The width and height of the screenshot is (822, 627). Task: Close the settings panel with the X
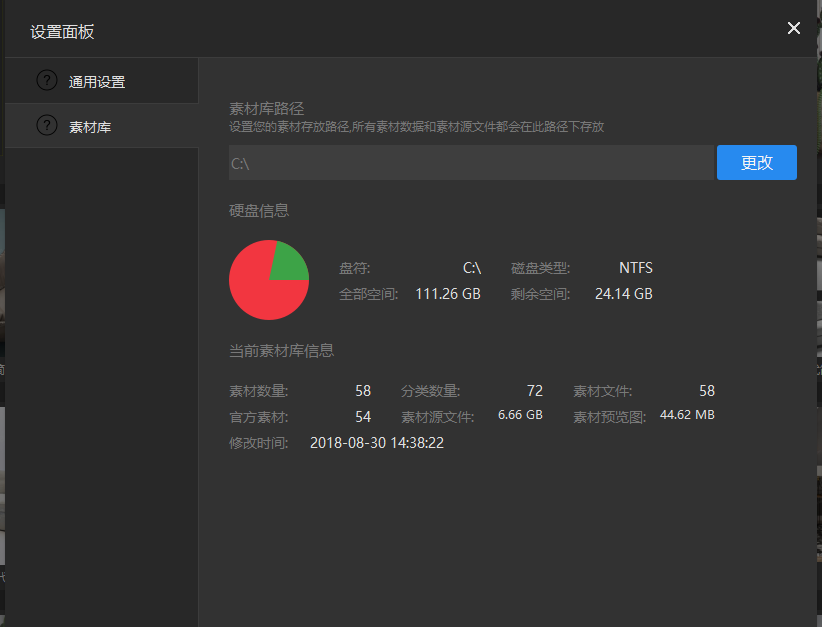pos(793,28)
